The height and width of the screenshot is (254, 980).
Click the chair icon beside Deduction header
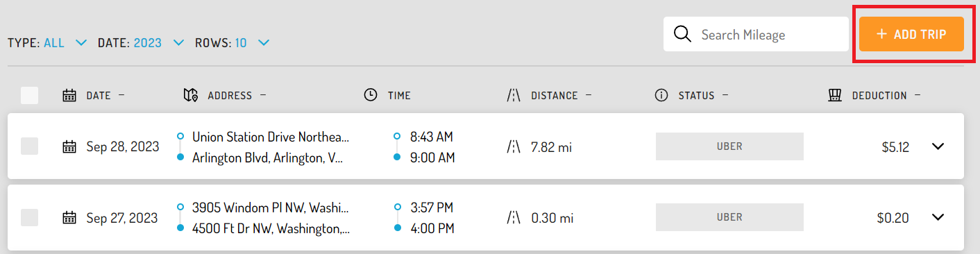click(835, 95)
